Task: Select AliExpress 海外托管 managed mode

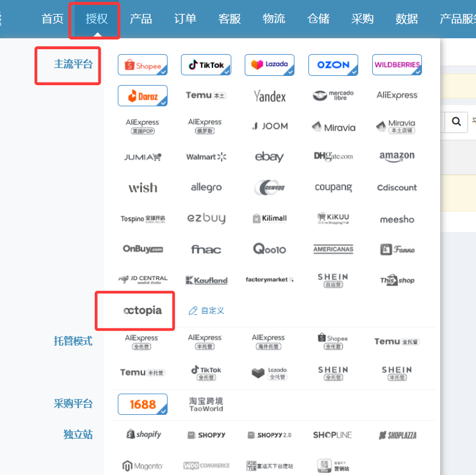Action: coord(268,341)
